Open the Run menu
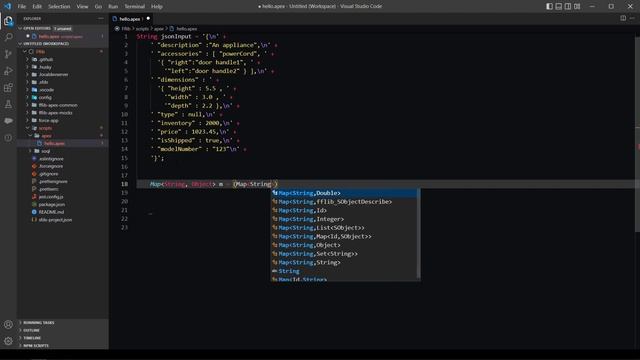Screen dimensions: 640x360 (113, 7)
